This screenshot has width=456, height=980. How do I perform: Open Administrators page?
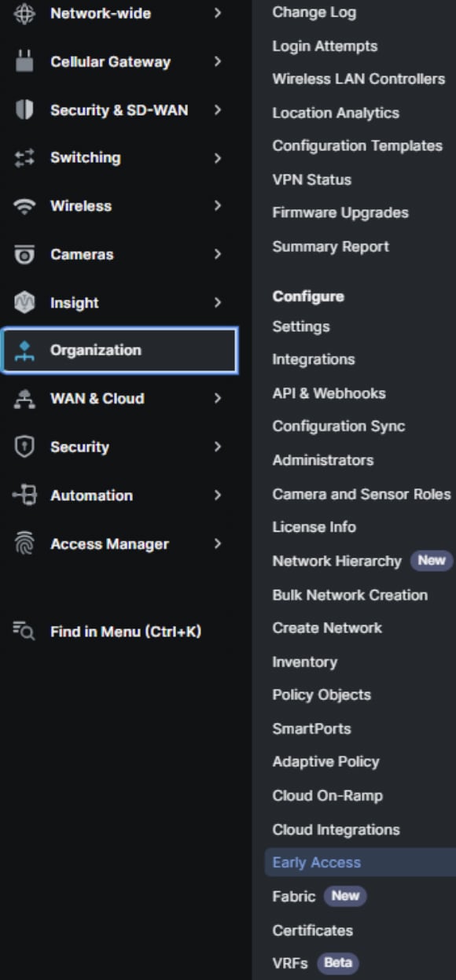pyautogui.click(x=322, y=460)
